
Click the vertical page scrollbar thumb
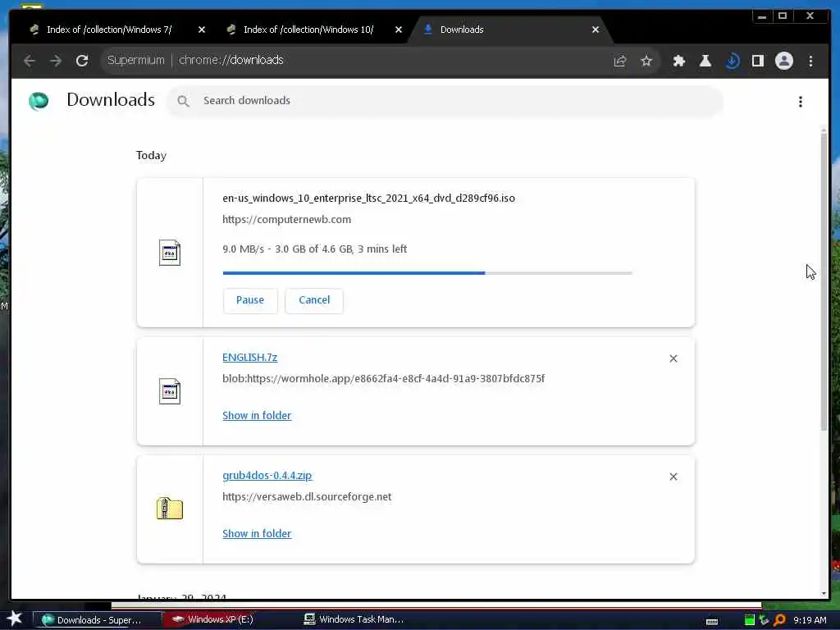click(x=824, y=281)
